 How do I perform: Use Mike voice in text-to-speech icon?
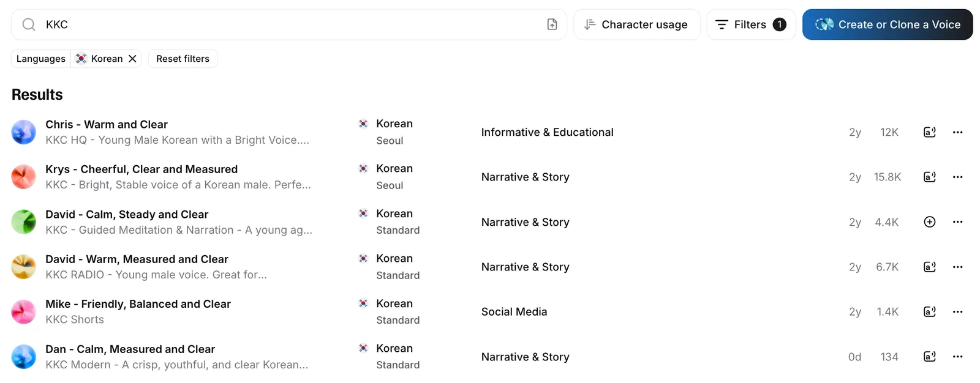(929, 311)
